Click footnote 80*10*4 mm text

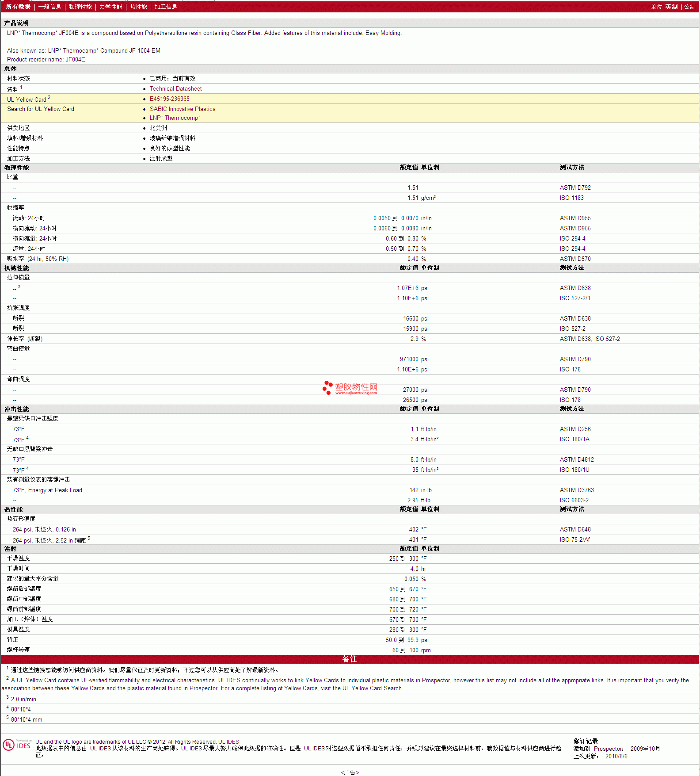pos(27,719)
